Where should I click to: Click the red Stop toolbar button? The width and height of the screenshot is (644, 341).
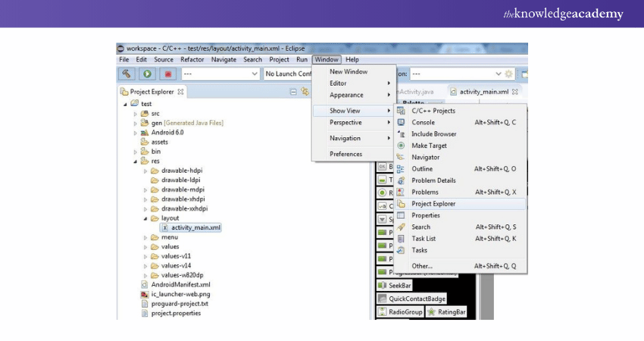(x=168, y=74)
